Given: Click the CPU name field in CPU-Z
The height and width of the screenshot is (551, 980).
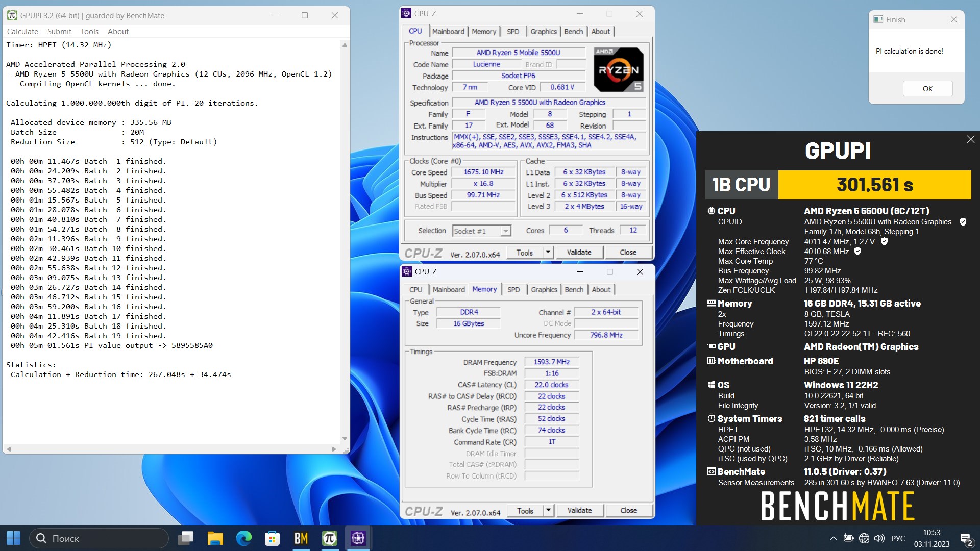Looking at the screenshot, I should (518, 53).
